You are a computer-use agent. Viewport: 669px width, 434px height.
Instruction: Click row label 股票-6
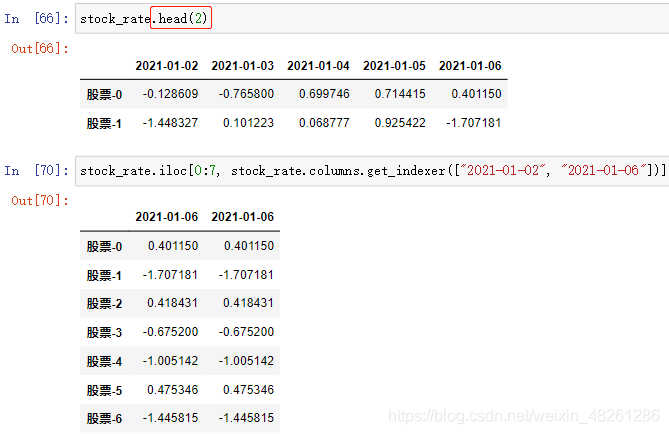105,419
